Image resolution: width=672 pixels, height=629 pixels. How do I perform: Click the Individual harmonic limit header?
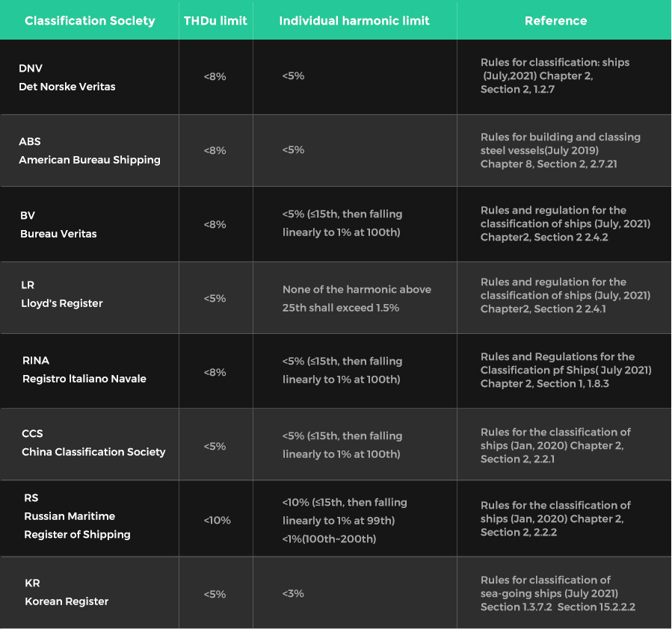click(354, 21)
